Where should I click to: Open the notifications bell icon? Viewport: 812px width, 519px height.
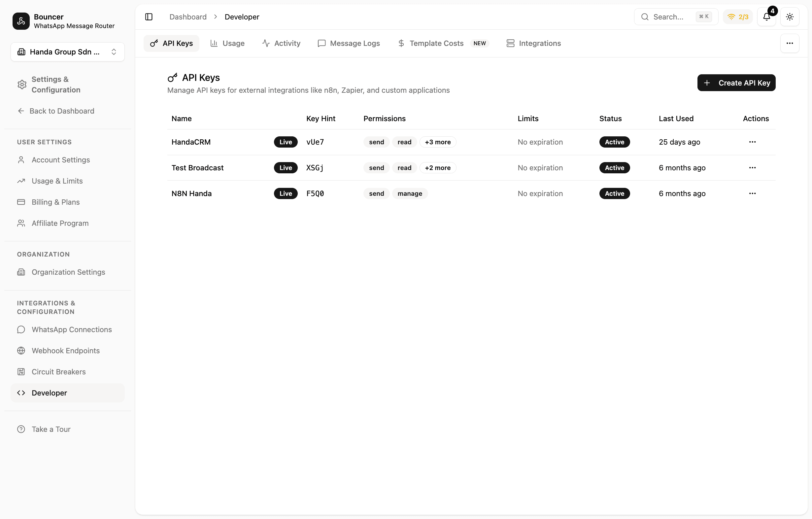coord(766,17)
